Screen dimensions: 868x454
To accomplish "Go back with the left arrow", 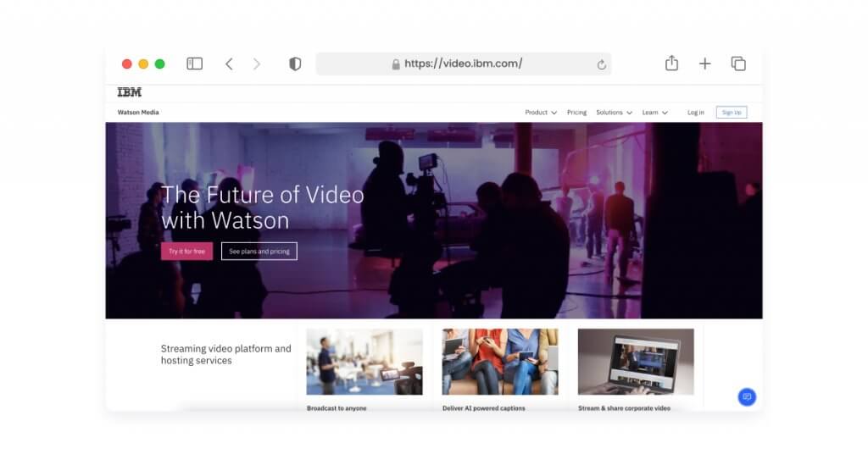I will pyautogui.click(x=229, y=64).
